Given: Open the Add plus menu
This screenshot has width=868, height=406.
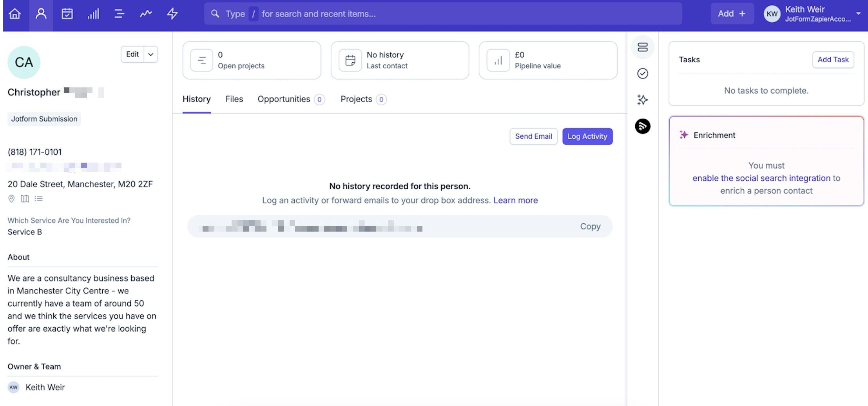Looking at the screenshot, I should pyautogui.click(x=732, y=14).
